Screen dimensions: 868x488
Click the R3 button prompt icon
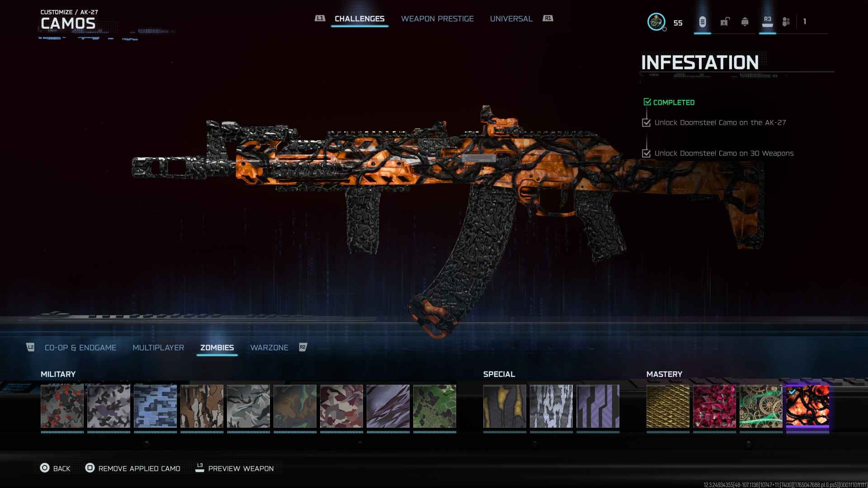766,19
